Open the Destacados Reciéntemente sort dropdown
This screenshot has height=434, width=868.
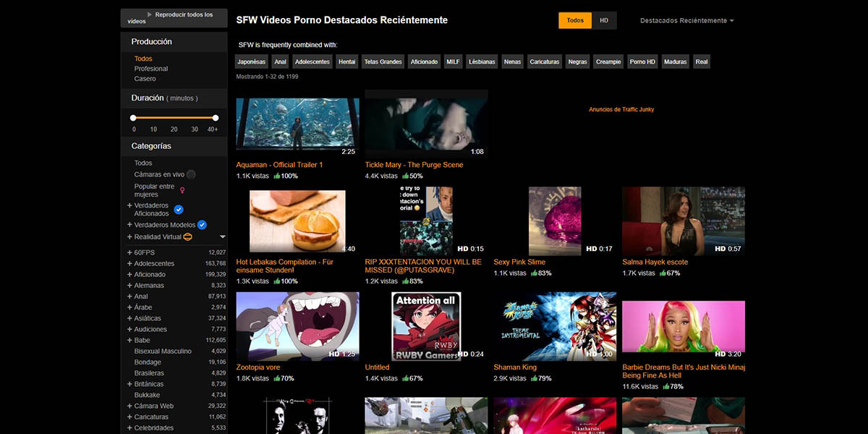pyautogui.click(x=686, y=20)
